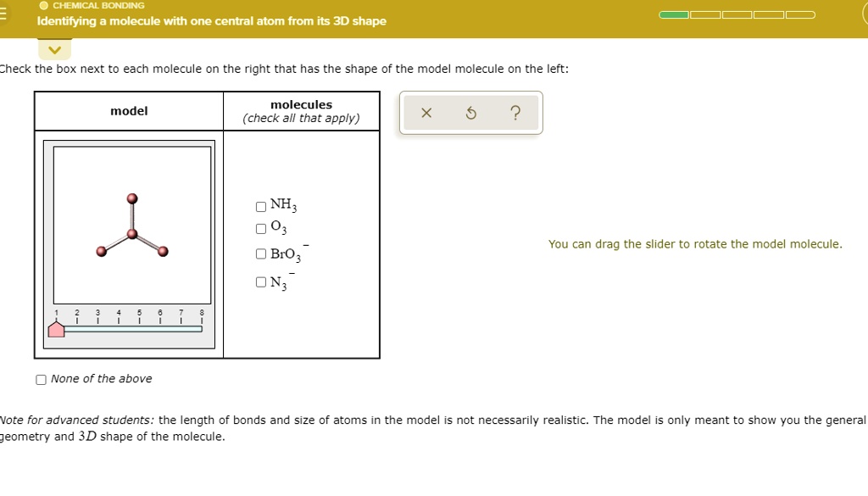This screenshot has height=496, width=868.
Task: Click the pink rotation slider handle
Action: pos(56,329)
